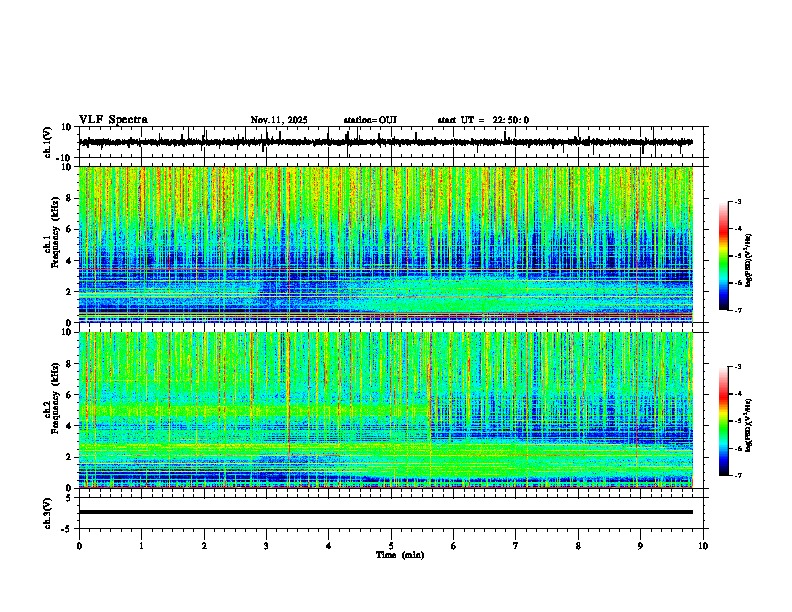Click the thick ch.3 voltage trace line
The width and height of the screenshot is (792, 612).
click(x=386, y=512)
